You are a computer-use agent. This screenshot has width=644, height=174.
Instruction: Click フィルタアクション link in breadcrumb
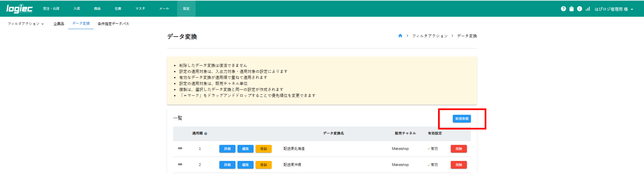pos(430,36)
